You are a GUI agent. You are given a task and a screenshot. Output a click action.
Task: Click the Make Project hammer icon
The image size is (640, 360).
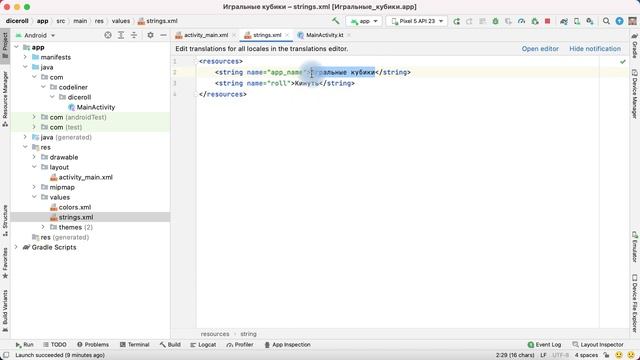click(x=336, y=21)
